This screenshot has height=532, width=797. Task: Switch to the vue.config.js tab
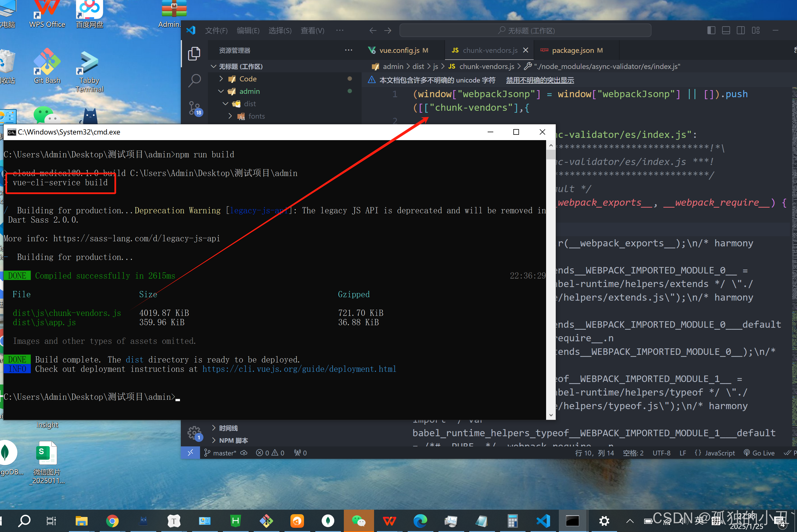click(399, 50)
